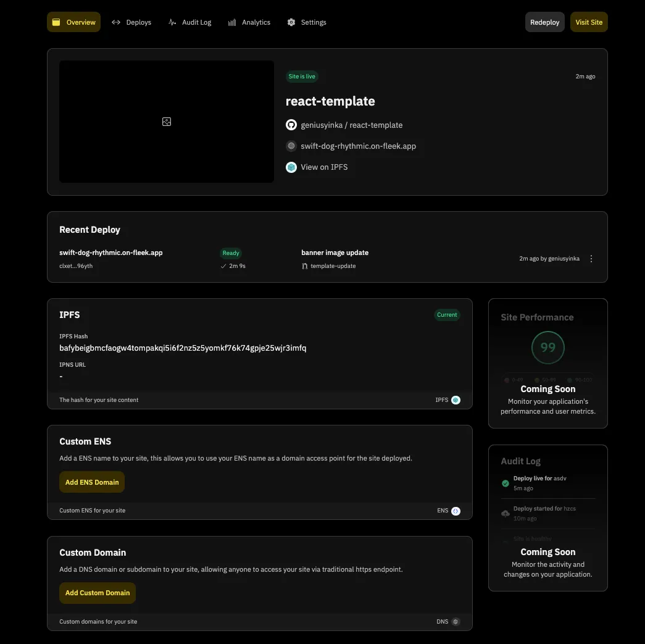Open the Settings tab
Image resolution: width=645 pixels, height=644 pixels.
click(x=307, y=22)
